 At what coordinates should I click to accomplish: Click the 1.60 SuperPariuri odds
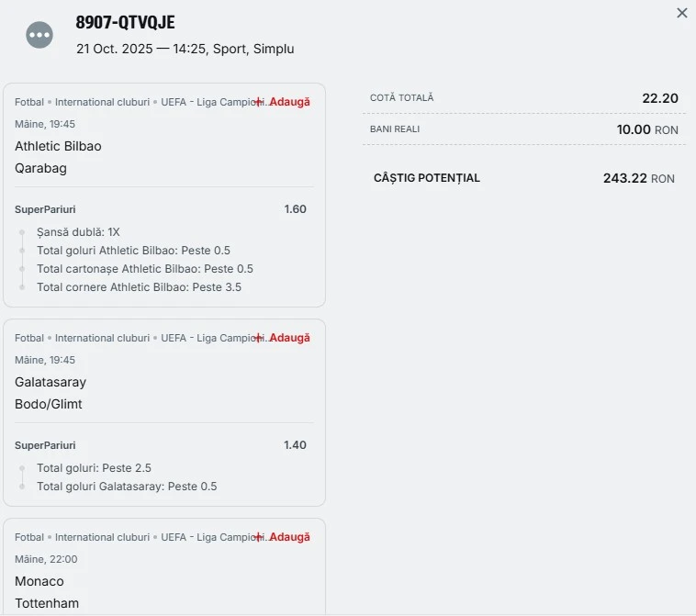295,209
